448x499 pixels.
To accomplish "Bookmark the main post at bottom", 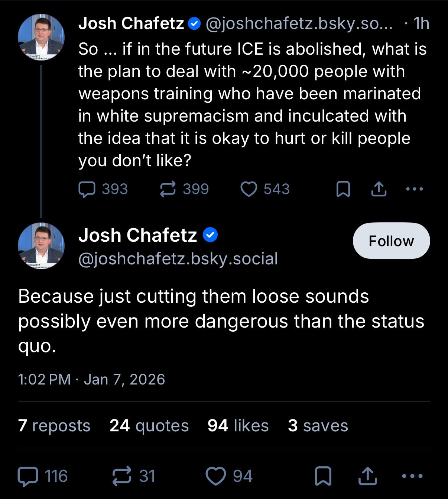I will pos(323,476).
